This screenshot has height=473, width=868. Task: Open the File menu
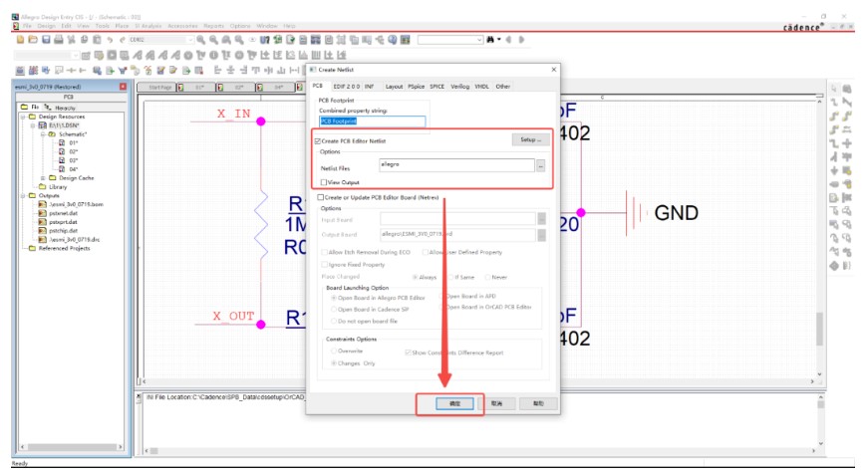[27, 26]
